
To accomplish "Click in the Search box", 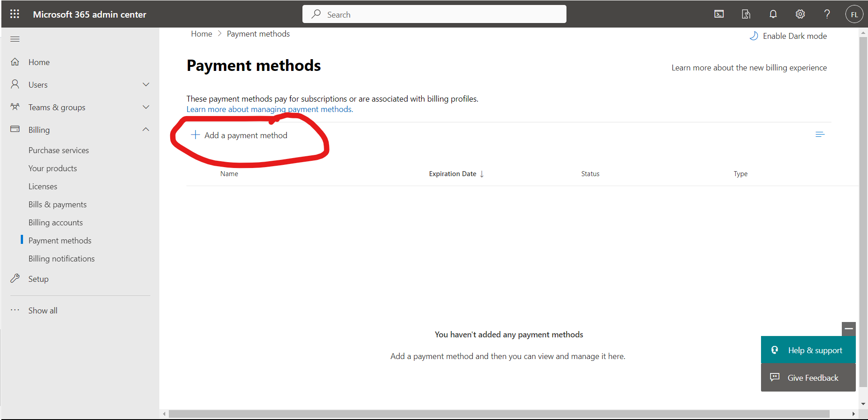I will (434, 14).
